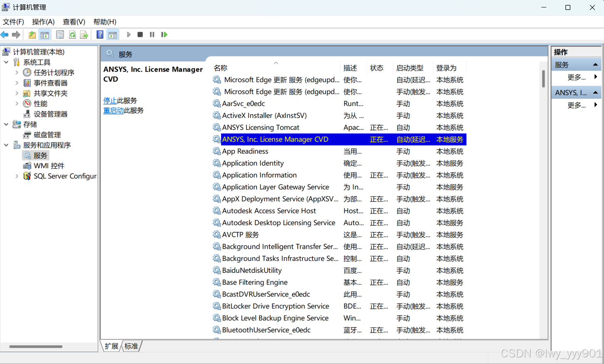Image resolution: width=604 pixels, height=364 pixels.
Task: Open Disk Management (磁盘管理) in tree
Action: 47,135
